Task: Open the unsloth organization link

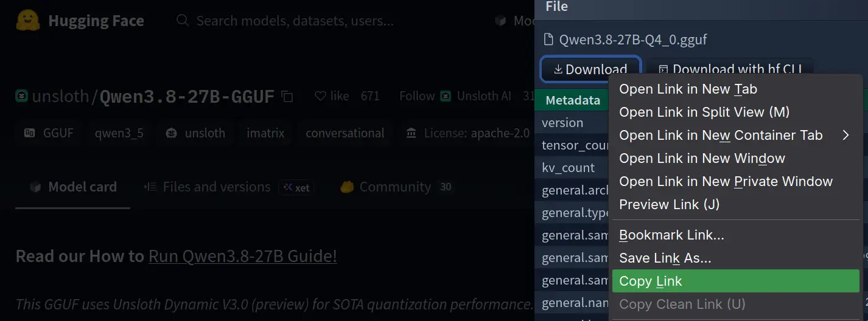Action: 60,96
